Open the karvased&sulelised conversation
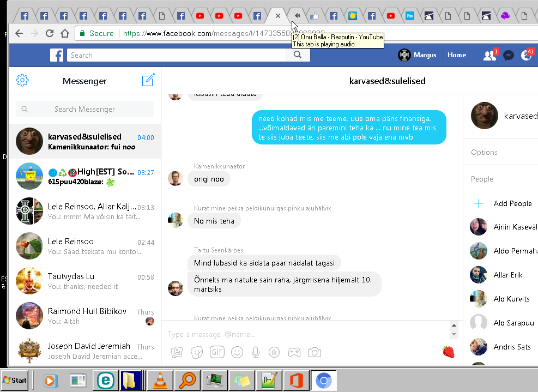538x392 pixels. point(84,141)
